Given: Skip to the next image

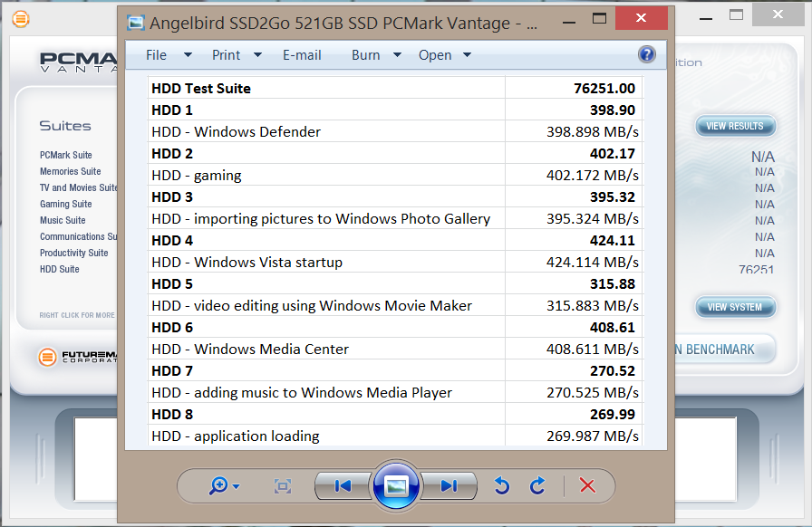Looking at the screenshot, I should [x=449, y=486].
